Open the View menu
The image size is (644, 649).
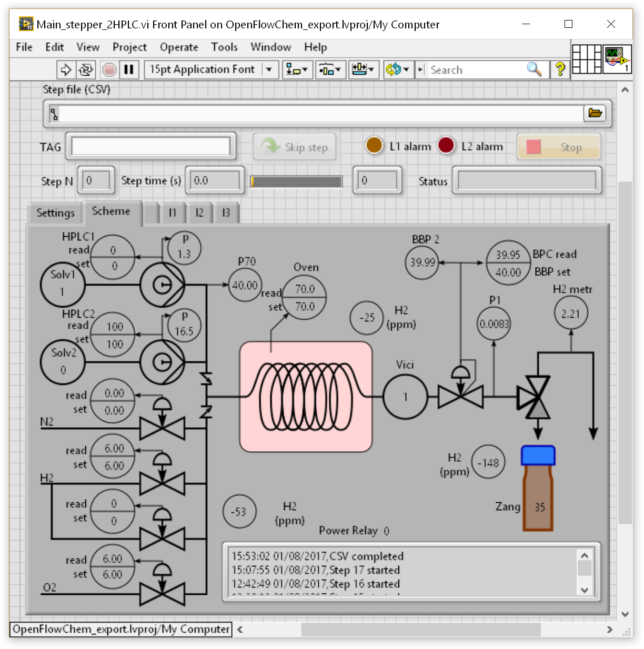click(88, 47)
